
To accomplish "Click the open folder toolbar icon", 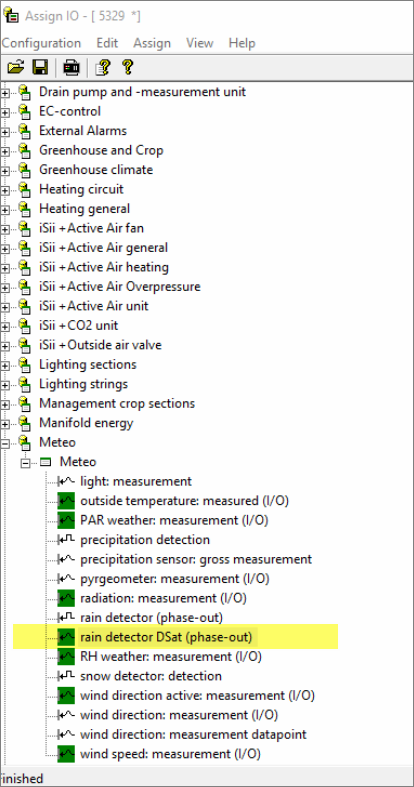I will point(16,67).
